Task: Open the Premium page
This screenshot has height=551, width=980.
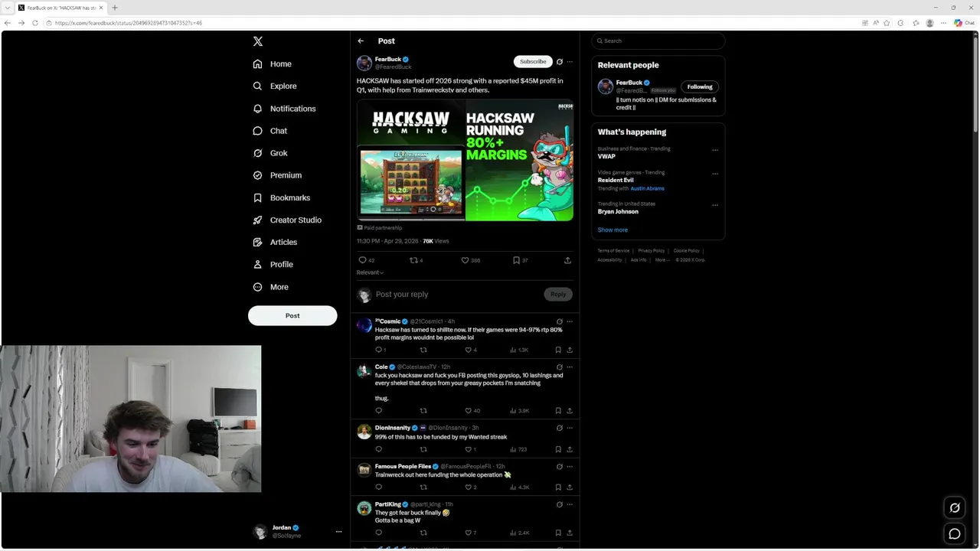Action: (276, 175)
